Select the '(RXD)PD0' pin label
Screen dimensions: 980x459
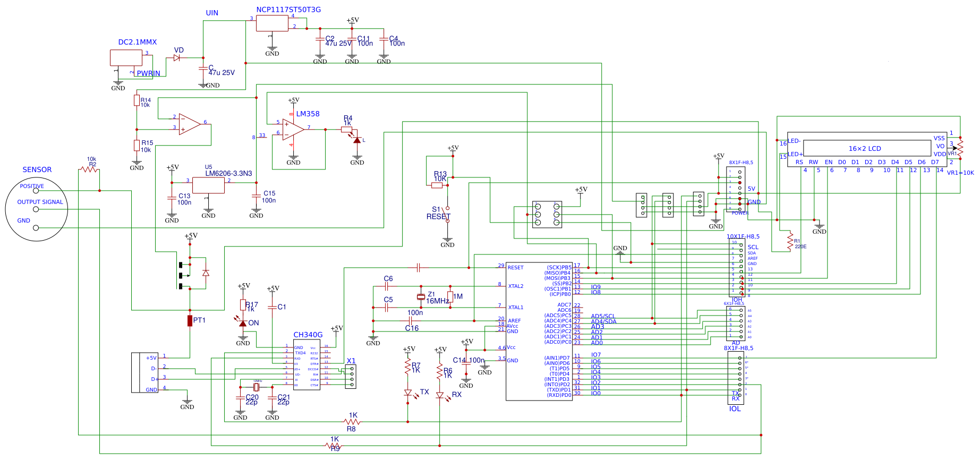[559, 395]
